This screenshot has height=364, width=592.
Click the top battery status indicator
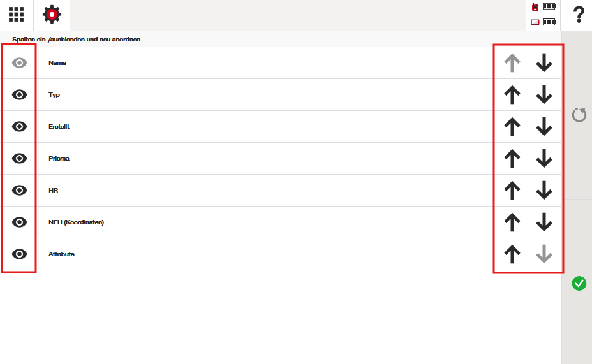(x=549, y=7)
